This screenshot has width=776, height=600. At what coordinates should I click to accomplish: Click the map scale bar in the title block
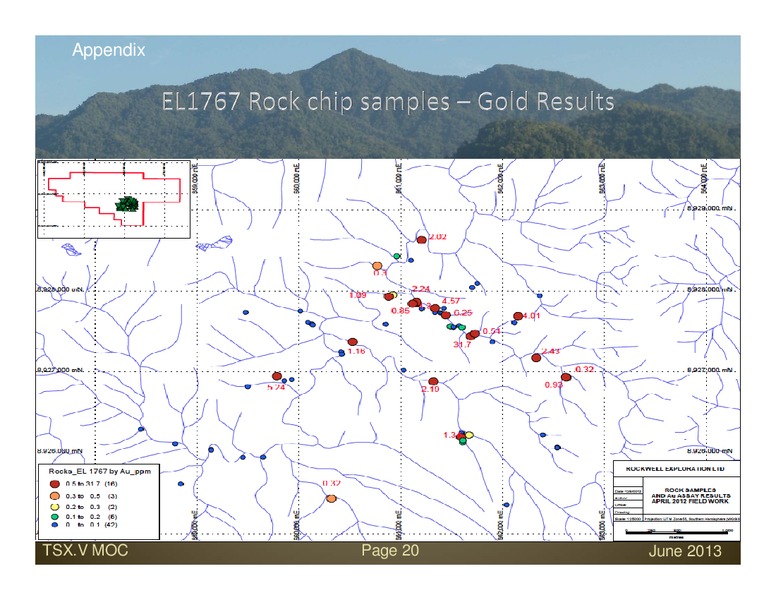[679, 531]
